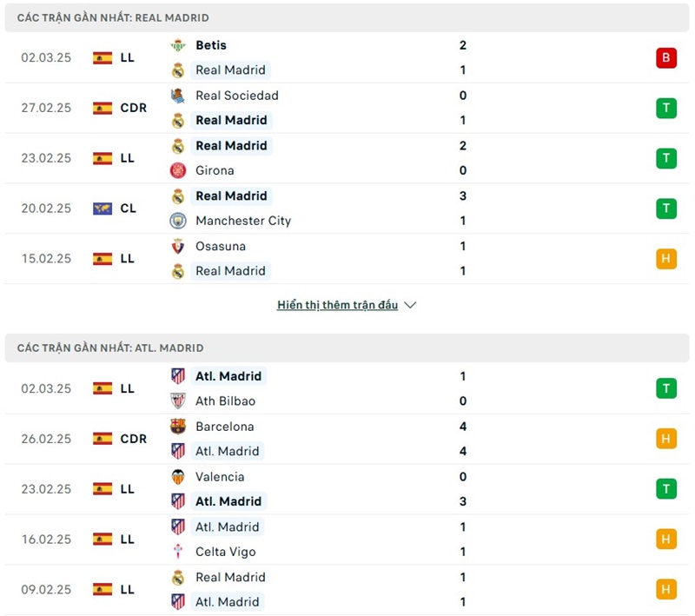Click the Champions League flag icon
This screenshot has height=616, width=695.
(x=103, y=209)
